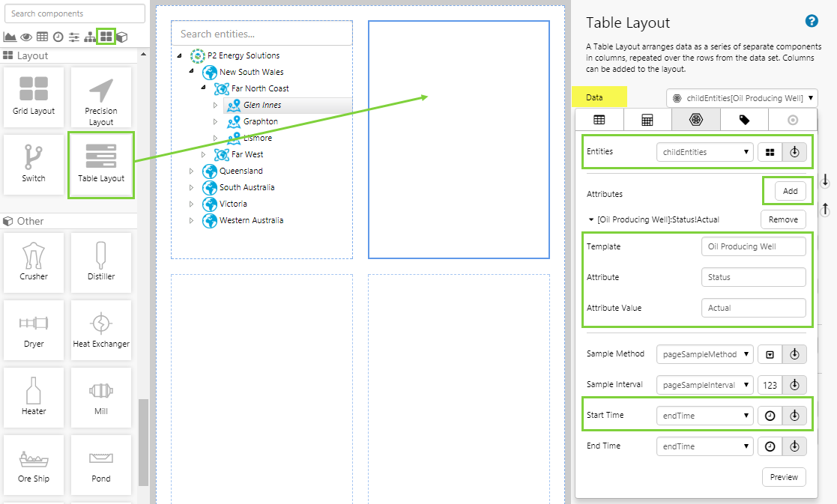837x504 pixels.
Task: Select Victoria in entity tree
Action: [233, 204]
